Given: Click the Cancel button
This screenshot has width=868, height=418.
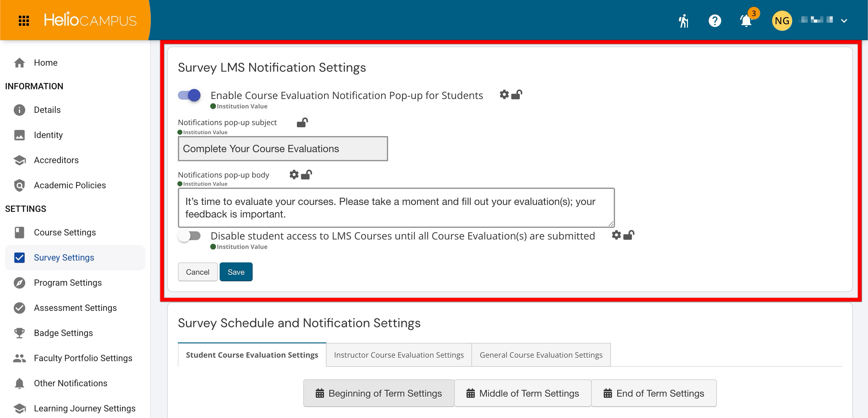Looking at the screenshot, I should (x=198, y=272).
